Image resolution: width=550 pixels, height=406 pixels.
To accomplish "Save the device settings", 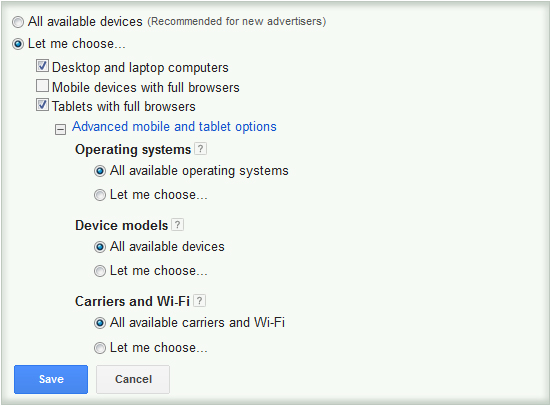I will tap(51, 379).
